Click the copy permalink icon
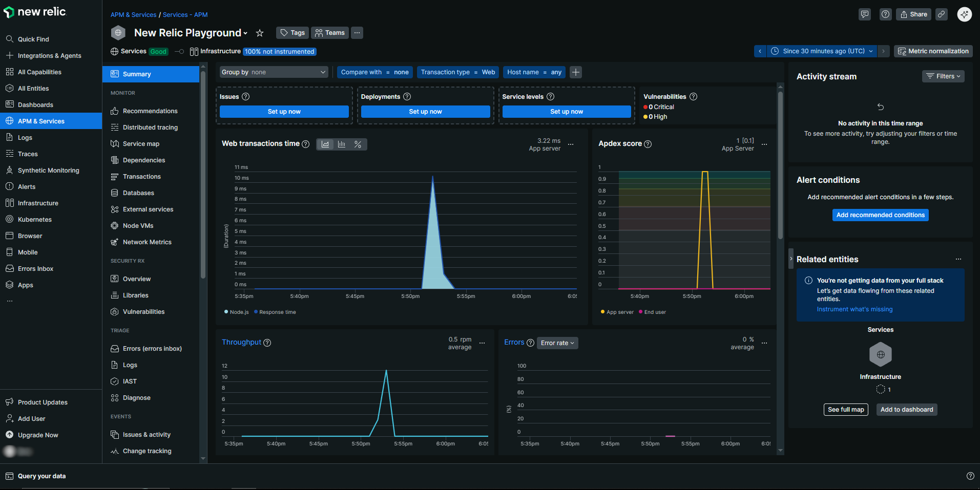The height and width of the screenshot is (490, 980). [942, 14]
